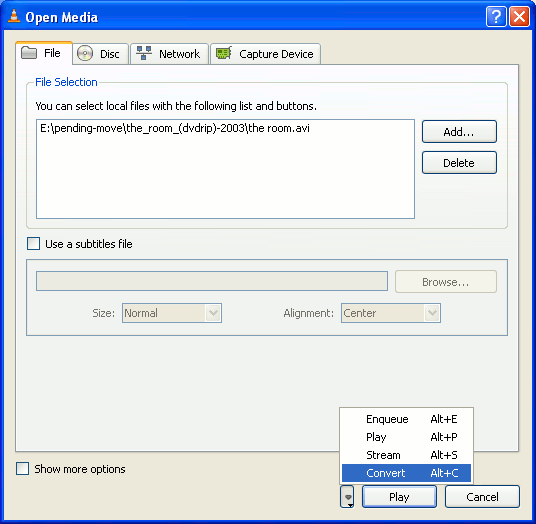Open the subtitle Size dropdown
Screen dimensions: 536x524
(172, 313)
